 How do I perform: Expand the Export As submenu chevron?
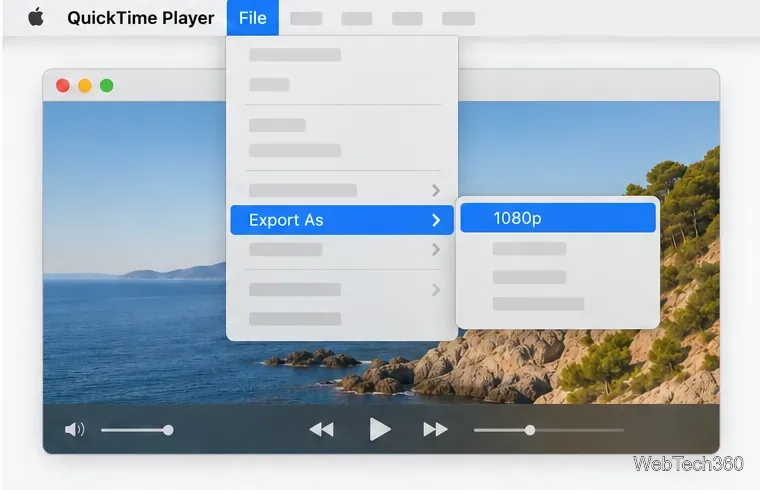436,220
